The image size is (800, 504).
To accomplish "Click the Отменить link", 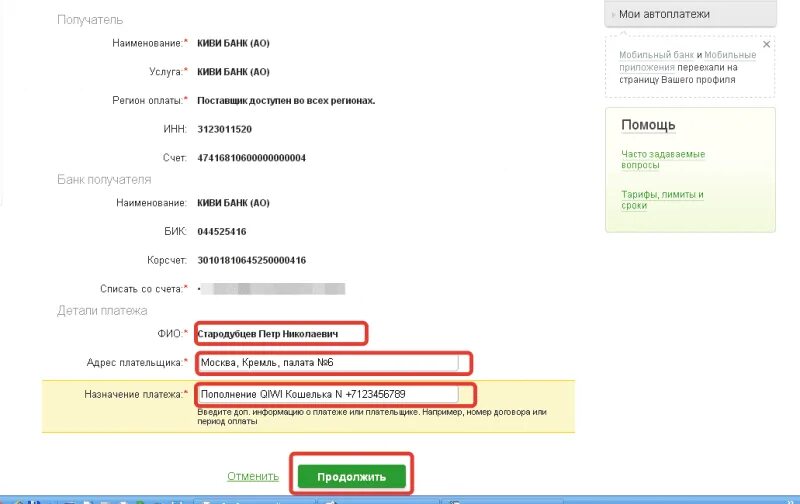I will click(253, 476).
